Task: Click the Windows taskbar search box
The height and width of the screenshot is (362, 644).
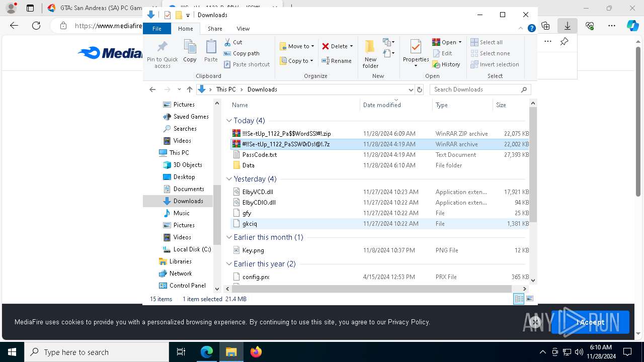Action: [96, 352]
